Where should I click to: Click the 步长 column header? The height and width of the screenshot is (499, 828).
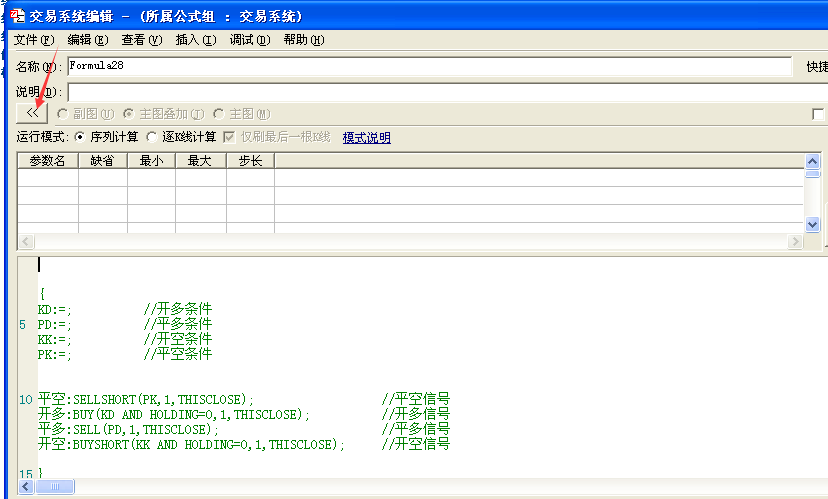pyautogui.click(x=250, y=161)
